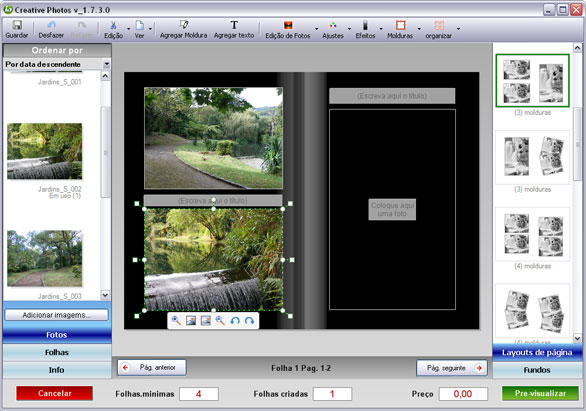Switch to the Folhas tab

click(57, 352)
